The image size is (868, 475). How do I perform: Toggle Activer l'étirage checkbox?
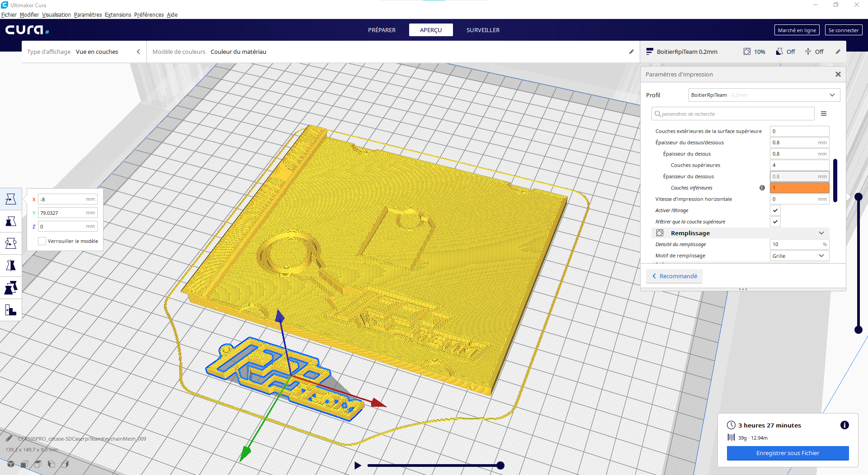pyautogui.click(x=775, y=210)
